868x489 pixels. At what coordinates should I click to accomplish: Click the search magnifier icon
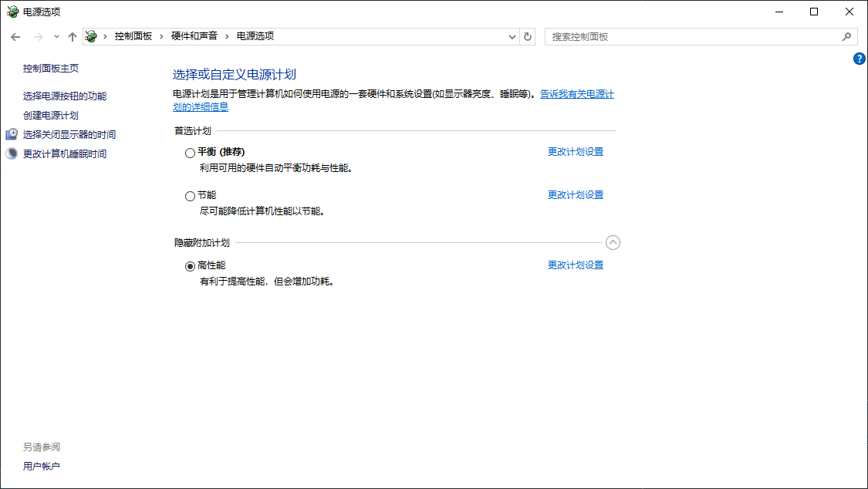[x=846, y=36]
